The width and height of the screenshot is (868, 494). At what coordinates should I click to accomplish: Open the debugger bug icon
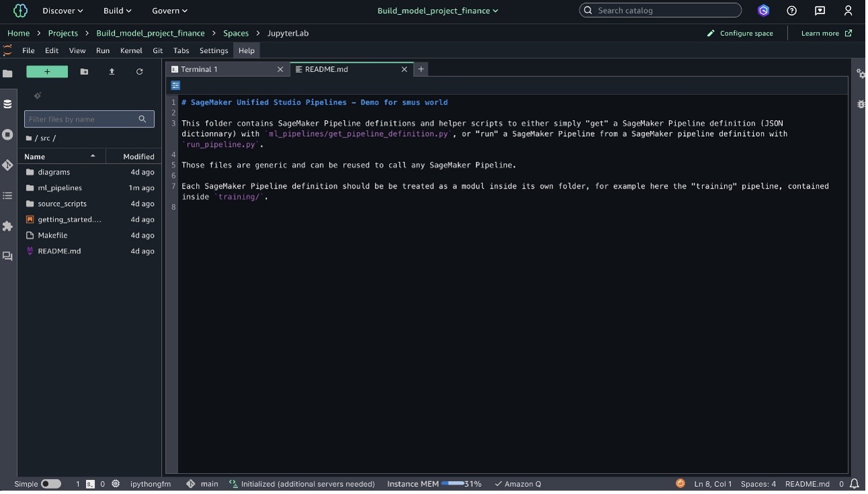click(x=861, y=104)
